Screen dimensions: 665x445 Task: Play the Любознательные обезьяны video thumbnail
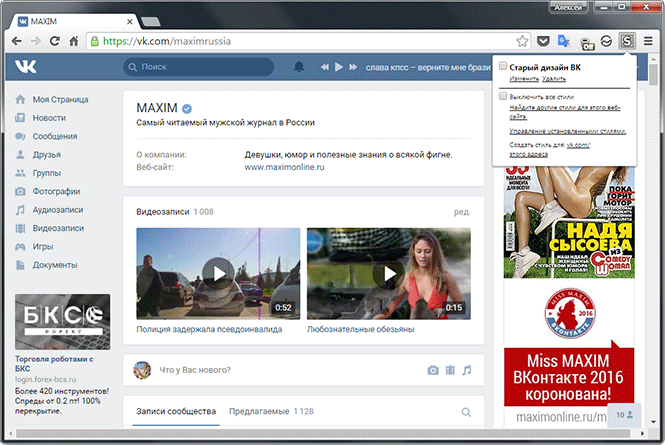(x=389, y=274)
